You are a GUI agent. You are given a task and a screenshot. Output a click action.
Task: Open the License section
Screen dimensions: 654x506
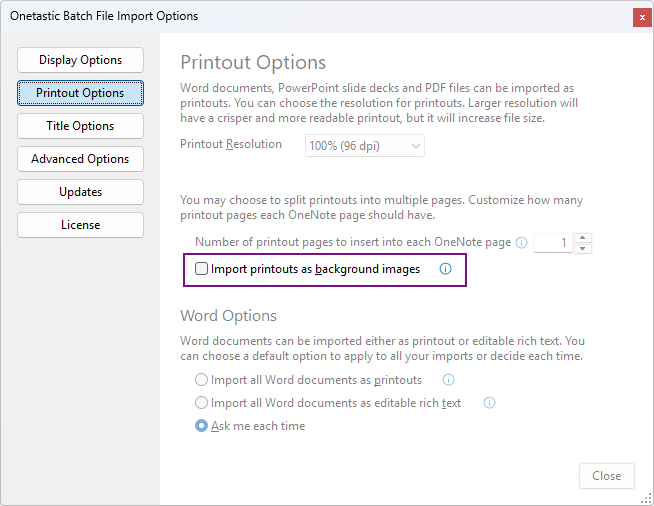click(80, 225)
